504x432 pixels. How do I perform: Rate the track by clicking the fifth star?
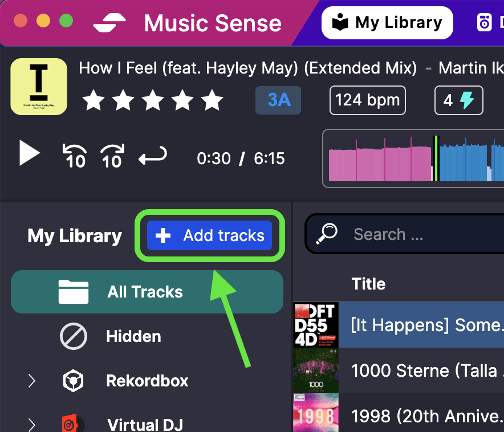(x=212, y=100)
